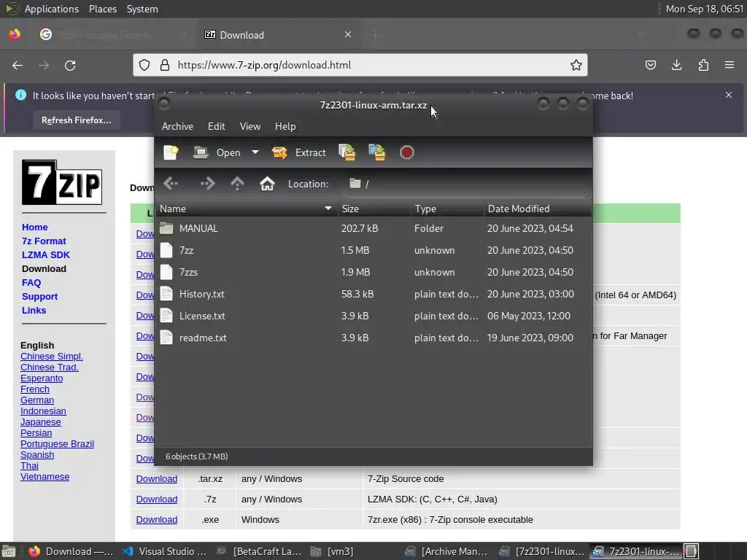Click Add folder to archive icon

[x=377, y=152]
